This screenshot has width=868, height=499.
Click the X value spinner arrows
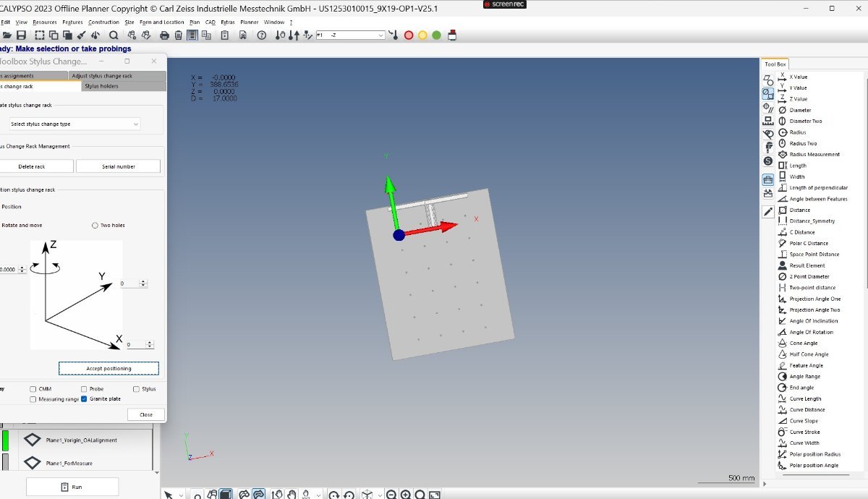151,345
